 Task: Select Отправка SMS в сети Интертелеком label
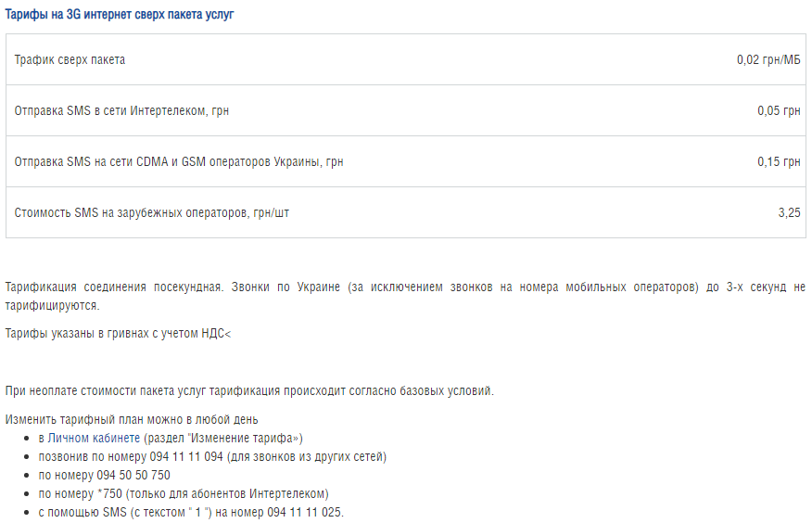(121, 111)
